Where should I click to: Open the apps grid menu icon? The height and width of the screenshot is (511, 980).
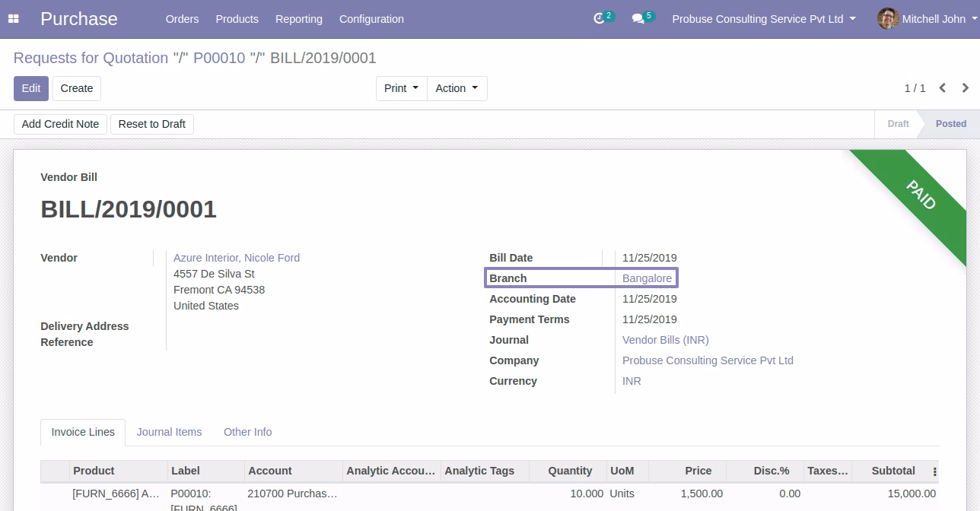click(14, 19)
